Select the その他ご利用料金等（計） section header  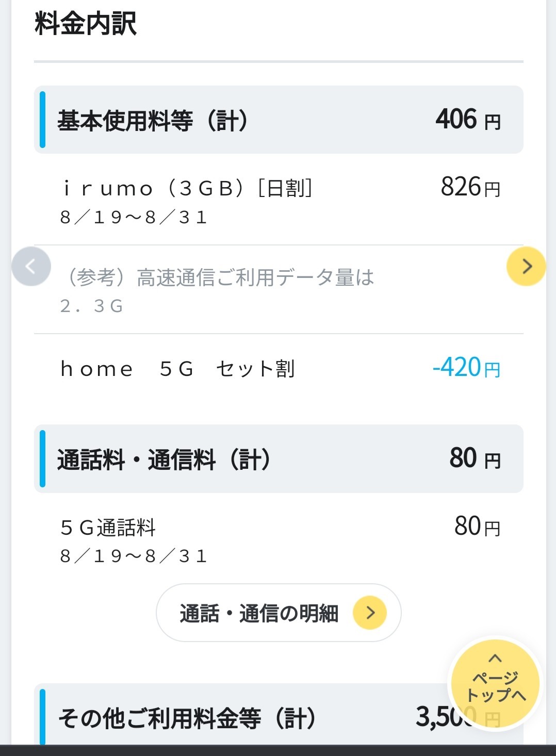[x=187, y=718]
